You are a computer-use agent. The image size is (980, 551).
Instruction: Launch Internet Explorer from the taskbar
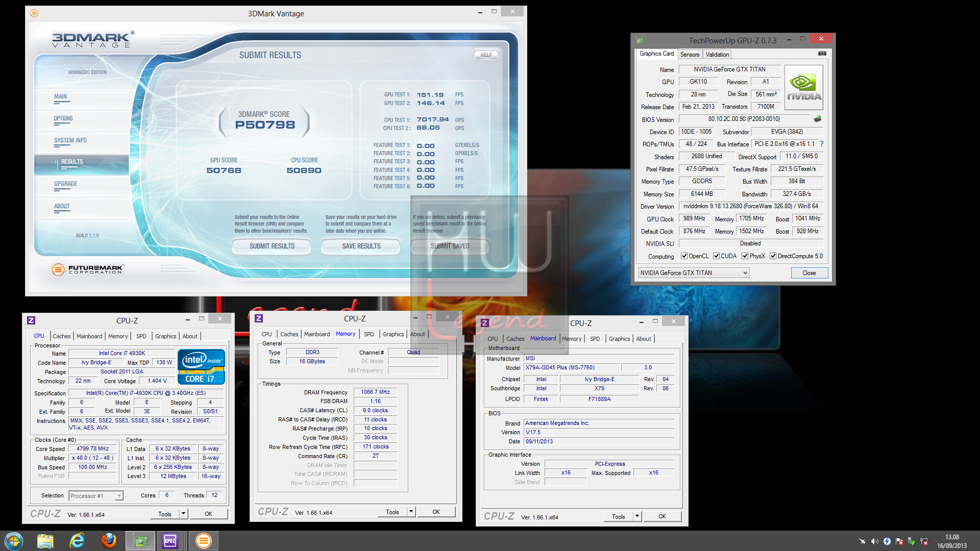coord(77,541)
